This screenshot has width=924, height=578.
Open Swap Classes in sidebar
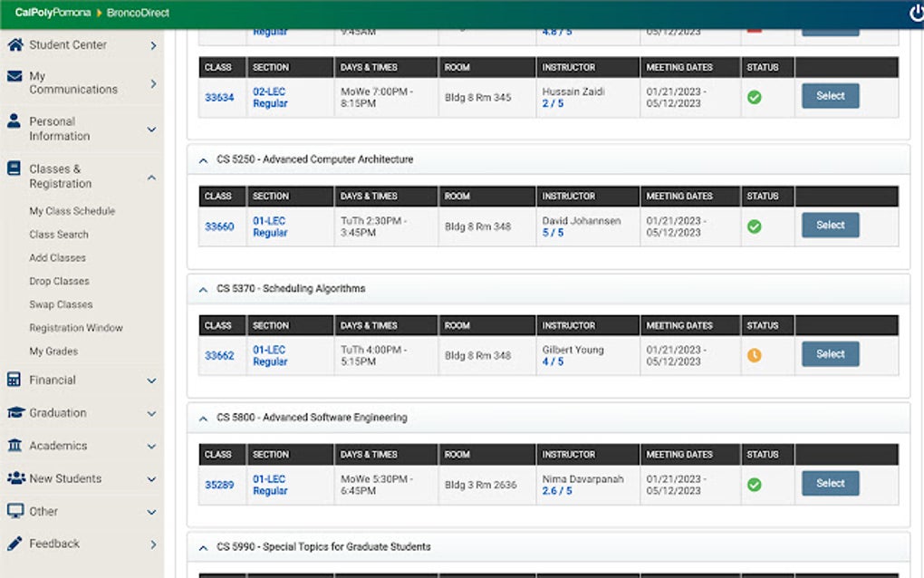pos(61,304)
